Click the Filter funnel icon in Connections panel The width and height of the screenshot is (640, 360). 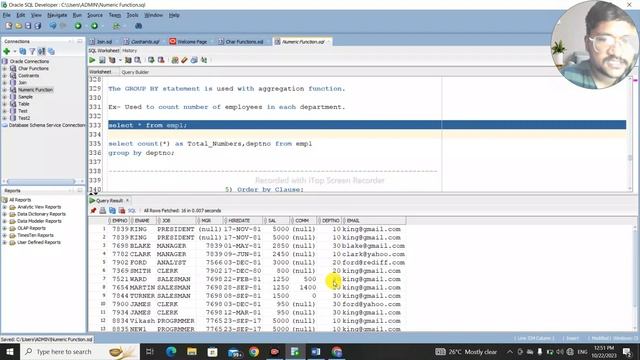tap(32, 51)
